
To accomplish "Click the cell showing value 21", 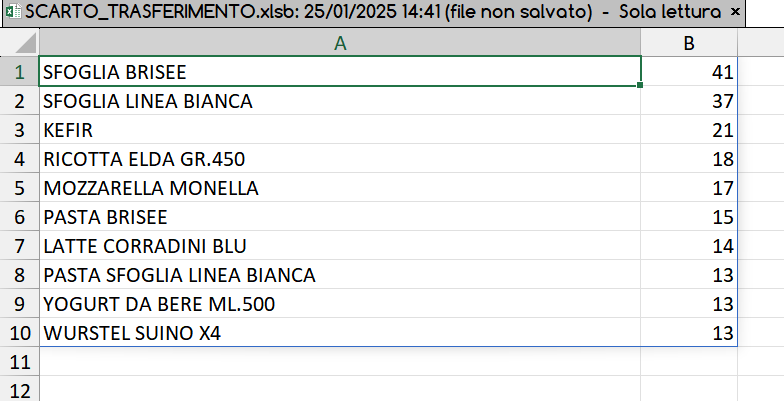I will (x=689, y=130).
